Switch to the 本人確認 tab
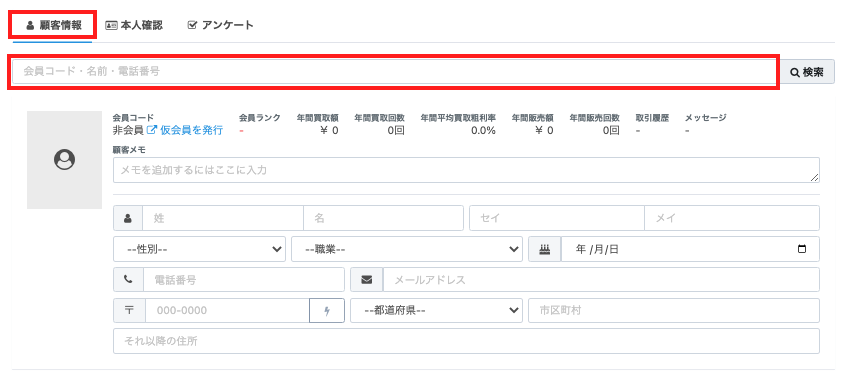Viewport: 851px width, 371px height. (x=134, y=25)
